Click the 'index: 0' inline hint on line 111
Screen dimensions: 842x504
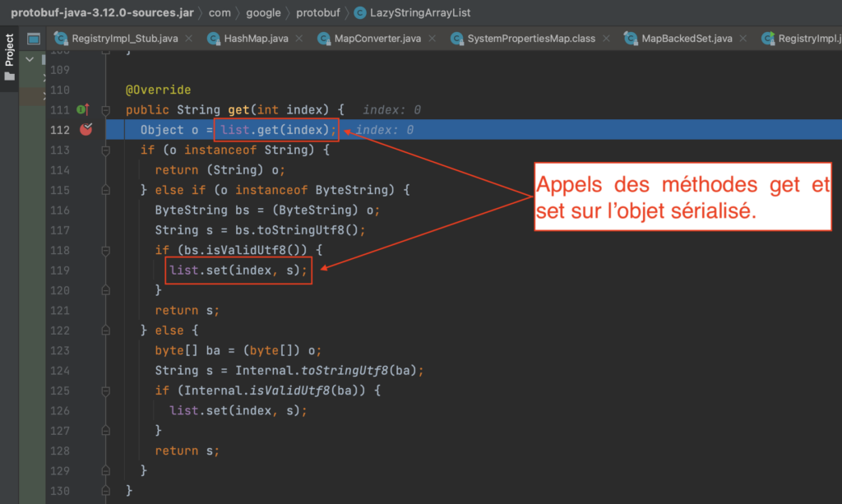pyautogui.click(x=391, y=110)
